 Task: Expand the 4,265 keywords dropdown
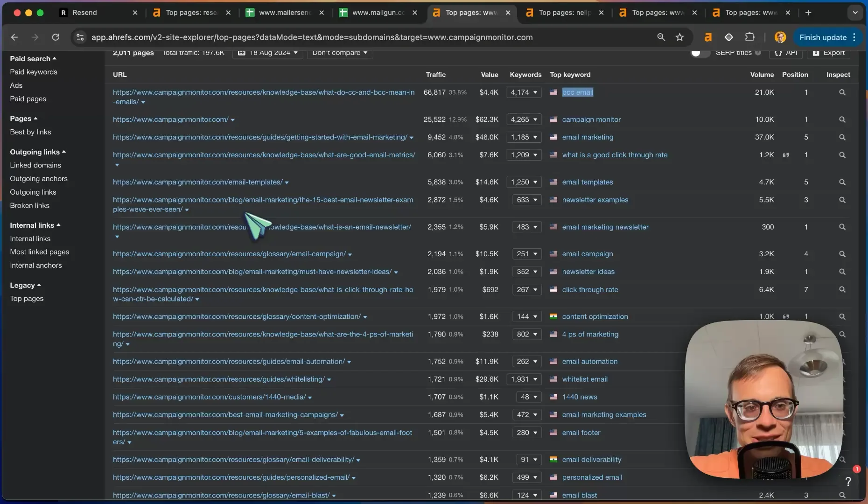click(x=524, y=119)
